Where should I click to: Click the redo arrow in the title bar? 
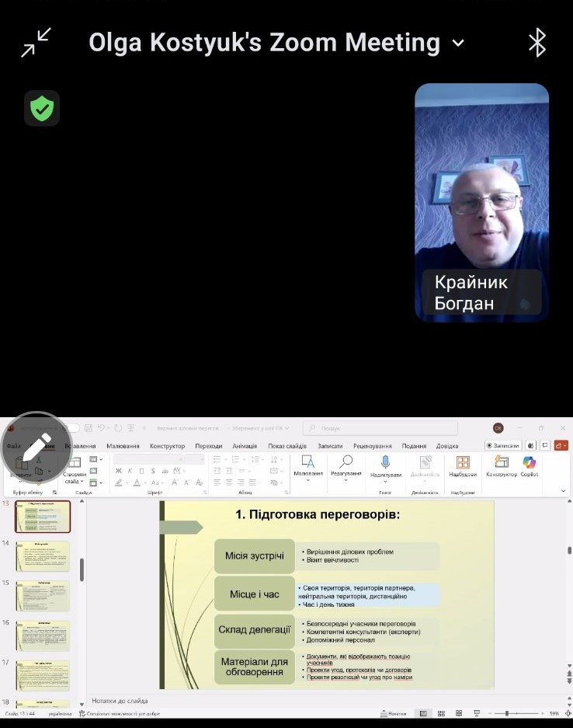[x=118, y=427]
